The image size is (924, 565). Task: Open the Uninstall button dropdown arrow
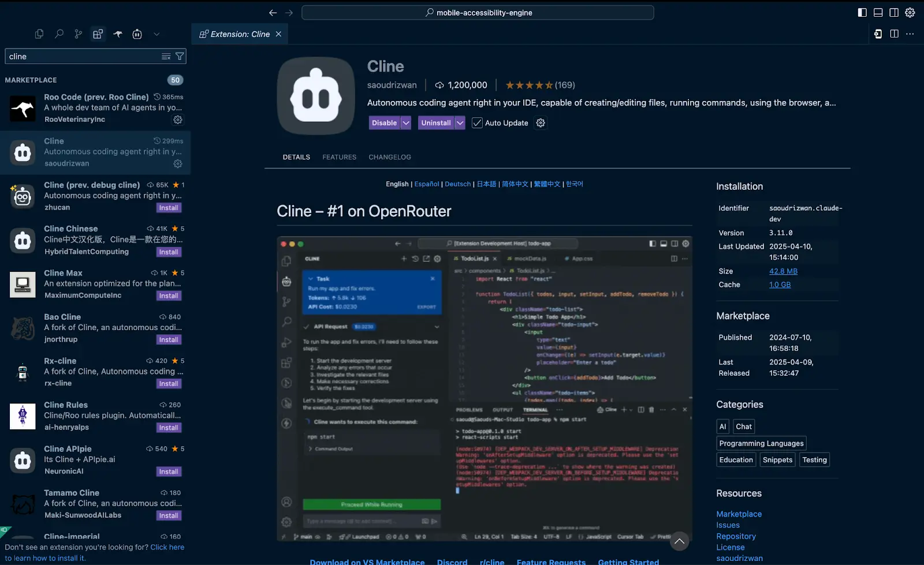coord(459,122)
